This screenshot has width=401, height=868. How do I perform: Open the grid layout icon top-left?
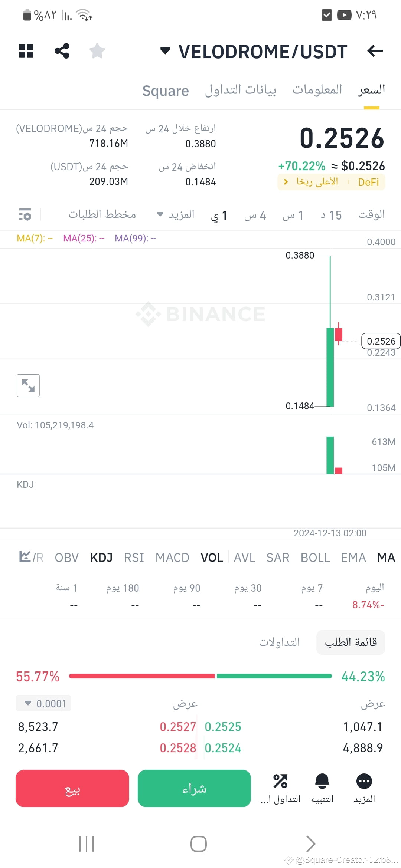coord(26,51)
